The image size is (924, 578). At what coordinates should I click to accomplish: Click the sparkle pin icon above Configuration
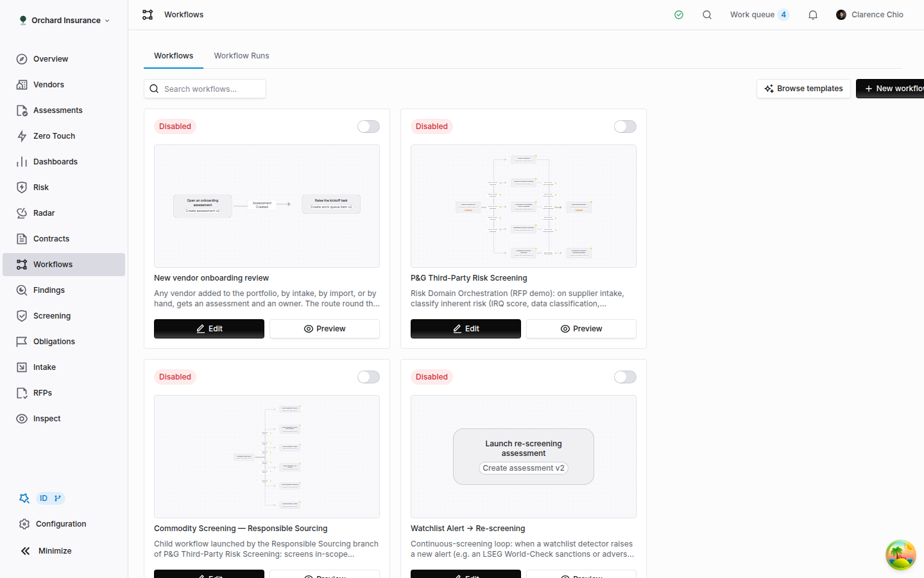coord(24,498)
